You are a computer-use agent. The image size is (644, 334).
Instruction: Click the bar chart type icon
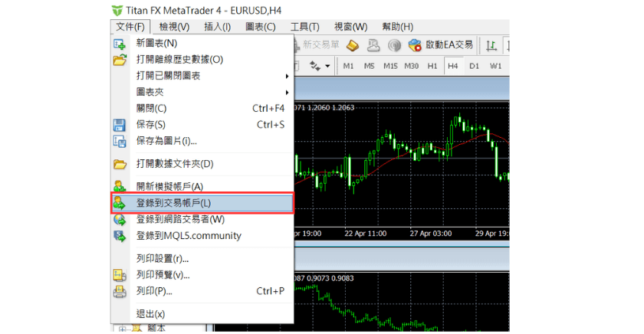coord(491,45)
